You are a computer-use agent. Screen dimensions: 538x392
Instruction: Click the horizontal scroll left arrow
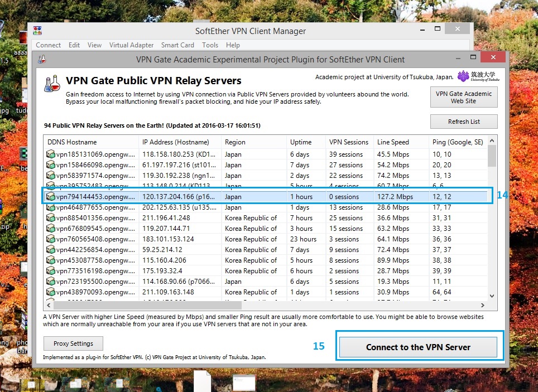(49, 305)
